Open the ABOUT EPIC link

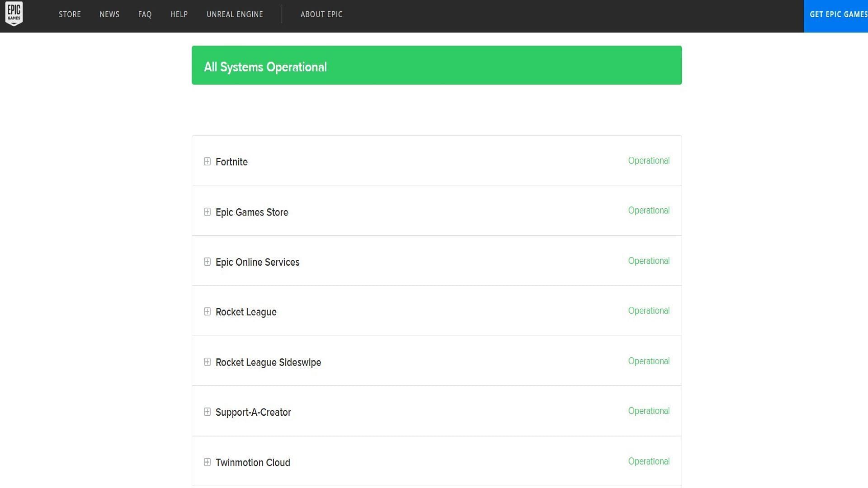pos(321,14)
